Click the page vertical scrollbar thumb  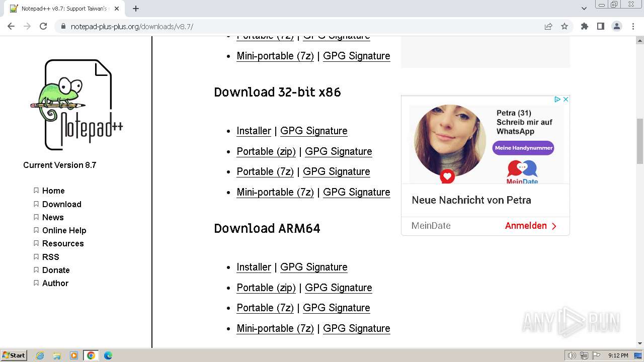[639, 141]
